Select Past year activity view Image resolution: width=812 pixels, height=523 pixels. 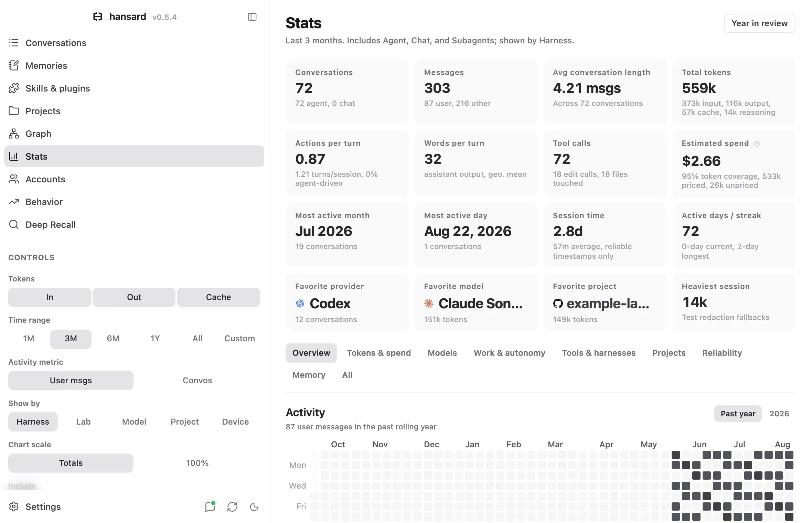[x=738, y=413]
